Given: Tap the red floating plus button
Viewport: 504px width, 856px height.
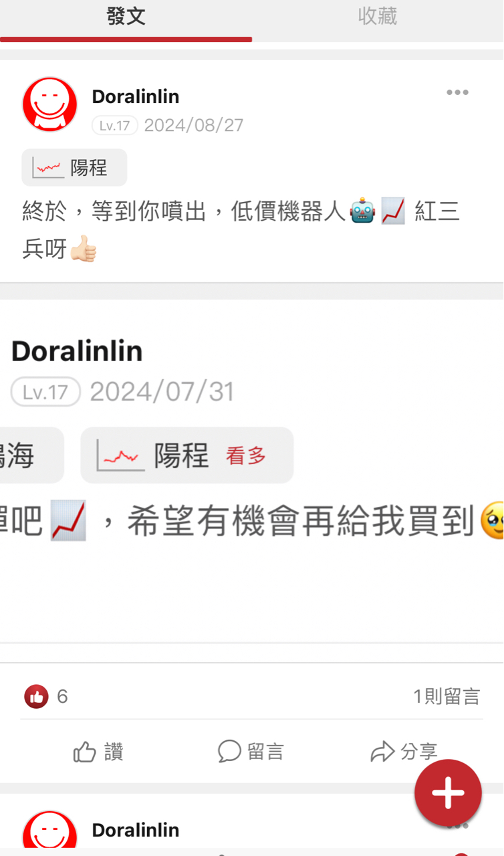Looking at the screenshot, I should tap(448, 793).
